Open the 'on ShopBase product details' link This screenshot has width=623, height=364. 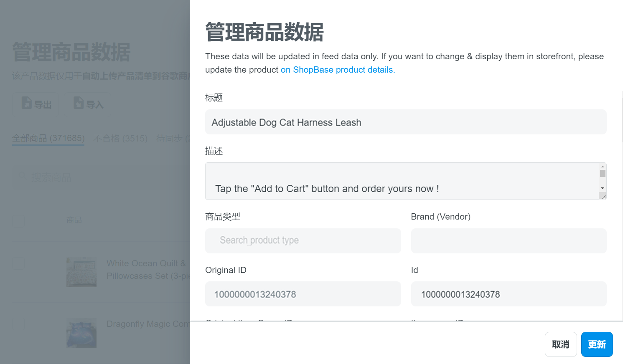point(338,70)
